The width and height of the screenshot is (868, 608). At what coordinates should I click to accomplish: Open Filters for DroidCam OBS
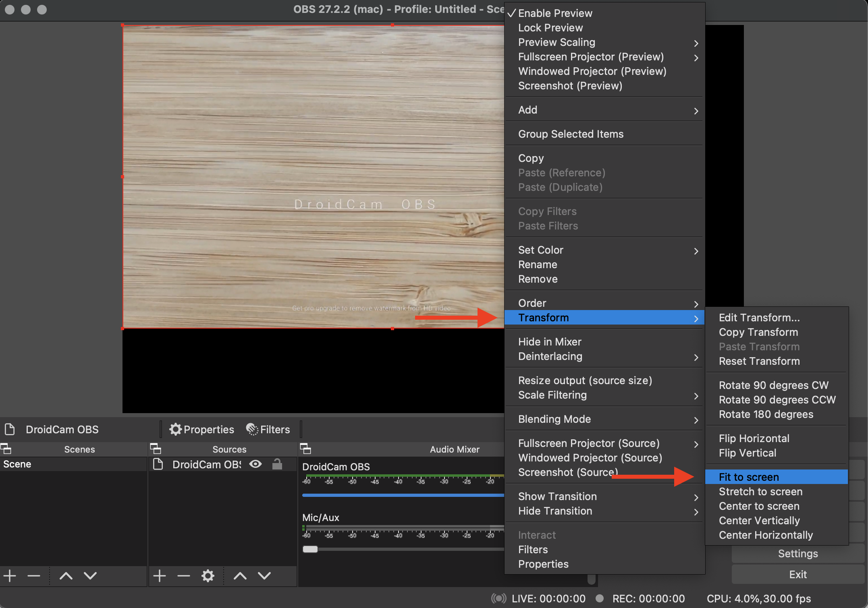pos(268,429)
